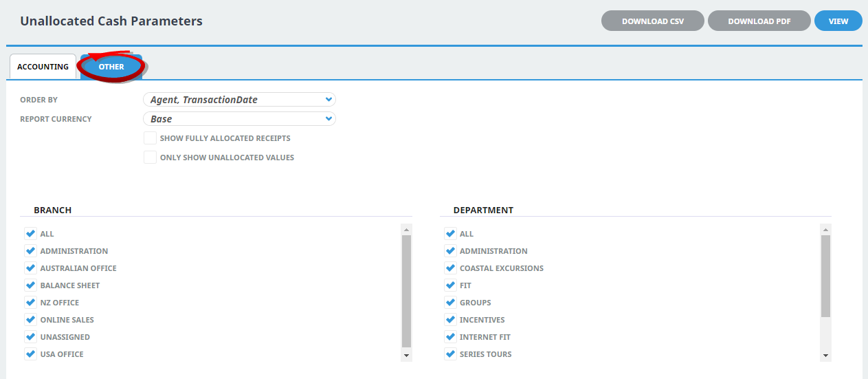Expand the Report Currency dropdown
Screen dimensions: 868x379
(x=239, y=119)
